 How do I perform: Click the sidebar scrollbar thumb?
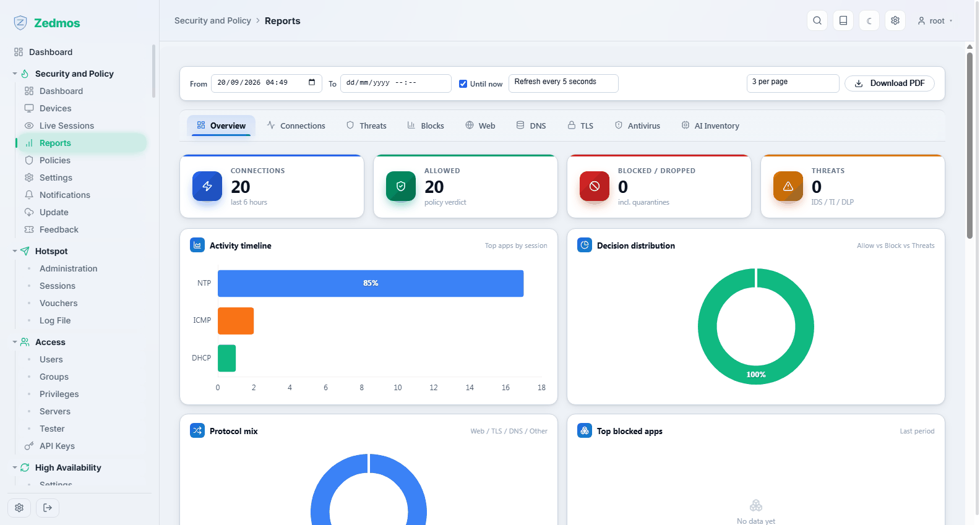pyautogui.click(x=153, y=70)
